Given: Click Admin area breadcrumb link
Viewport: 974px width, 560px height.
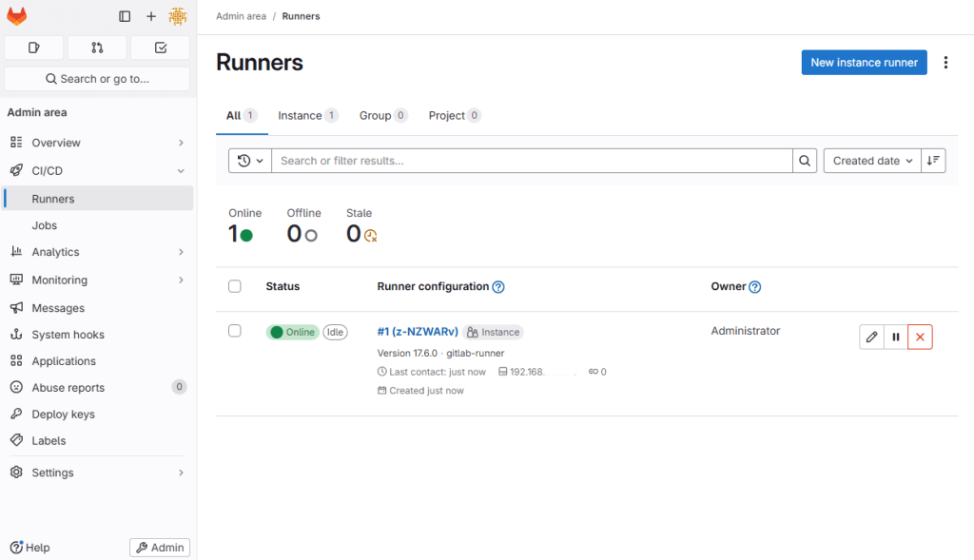Looking at the screenshot, I should [241, 16].
